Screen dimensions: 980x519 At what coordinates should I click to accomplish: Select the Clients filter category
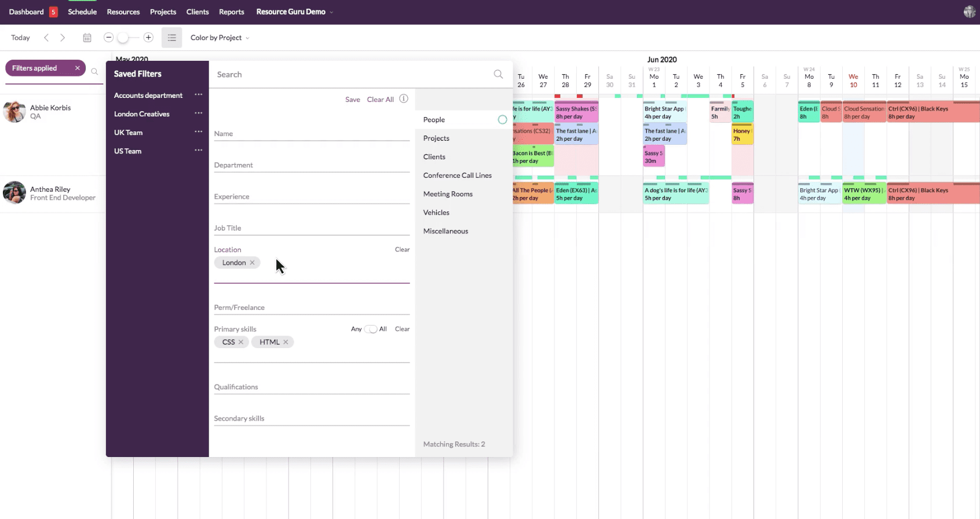434,157
